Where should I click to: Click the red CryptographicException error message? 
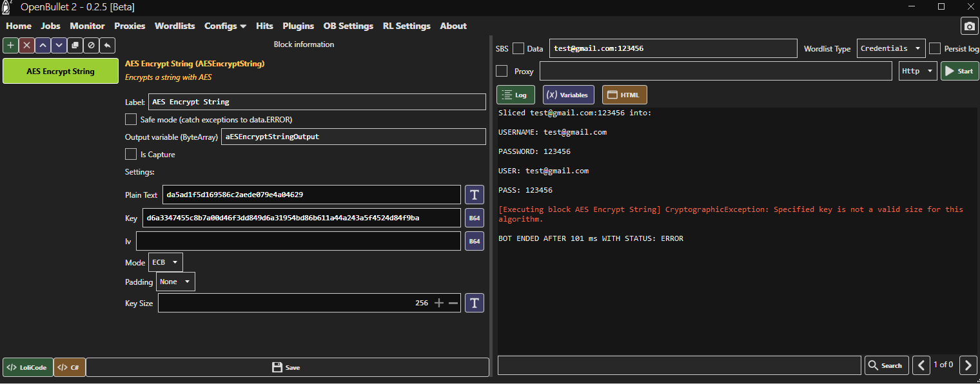tap(730, 215)
